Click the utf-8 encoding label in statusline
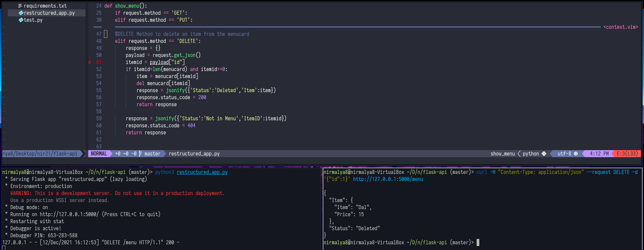Image resolution: width=644 pixels, height=250 pixels. point(565,153)
